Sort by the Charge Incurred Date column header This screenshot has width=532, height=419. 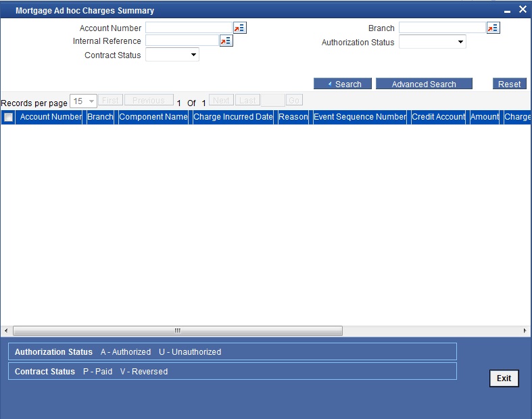(x=233, y=117)
